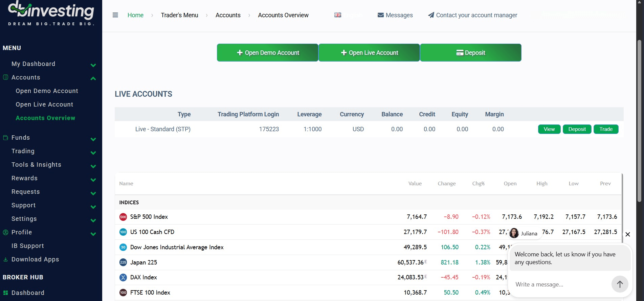Open the Trading sidebar item
This screenshot has width=644, height=301.
click(23, 151)
